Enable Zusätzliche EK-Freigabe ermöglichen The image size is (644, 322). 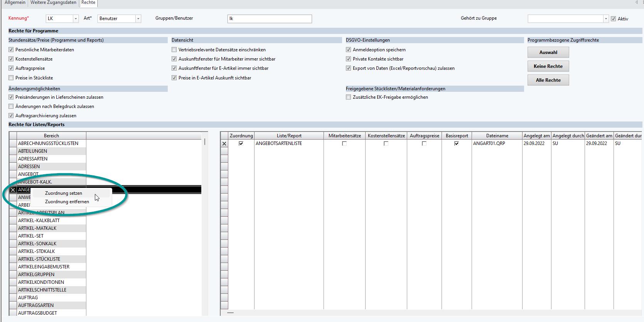[x=349, y=97]
